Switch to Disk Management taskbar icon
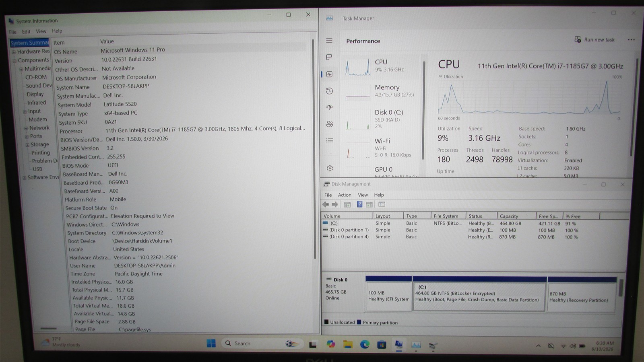Image resolution: width=644 pixels, height=362 pixels. coord(433,346)
